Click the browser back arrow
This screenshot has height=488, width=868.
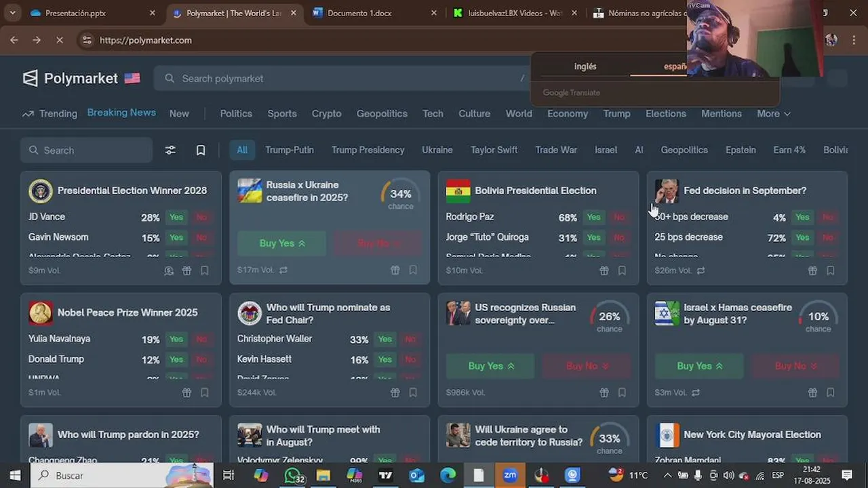coord(14,40)
